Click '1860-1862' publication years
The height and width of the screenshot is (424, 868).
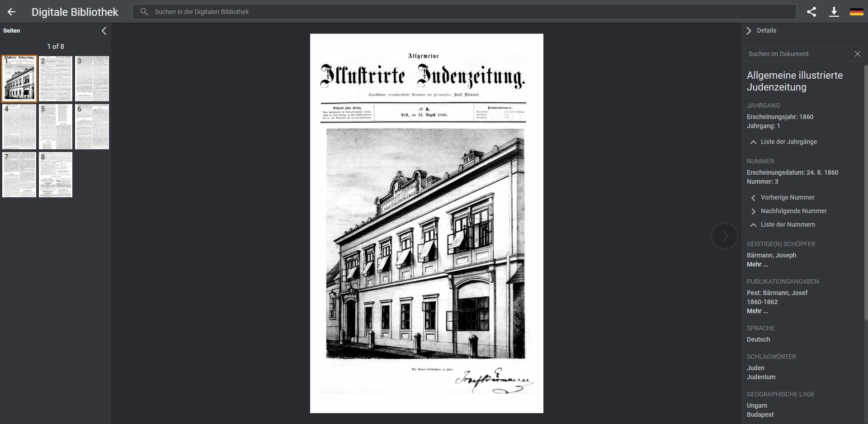[x=762, y=302]
